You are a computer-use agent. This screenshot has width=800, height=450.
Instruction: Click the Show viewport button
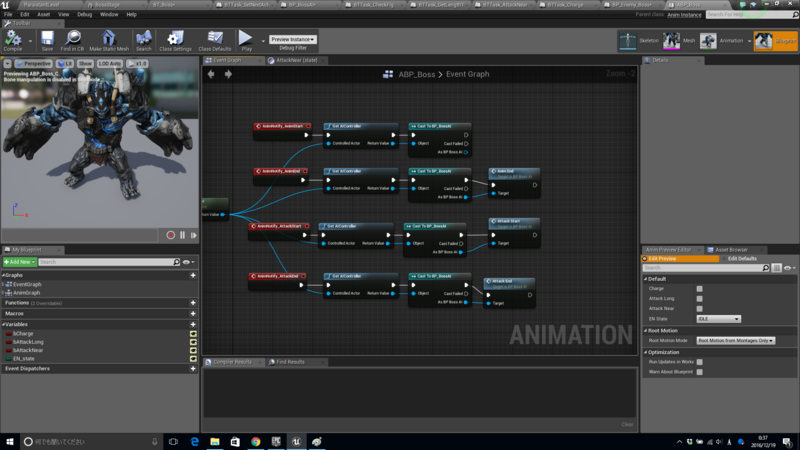coord(85,64)
